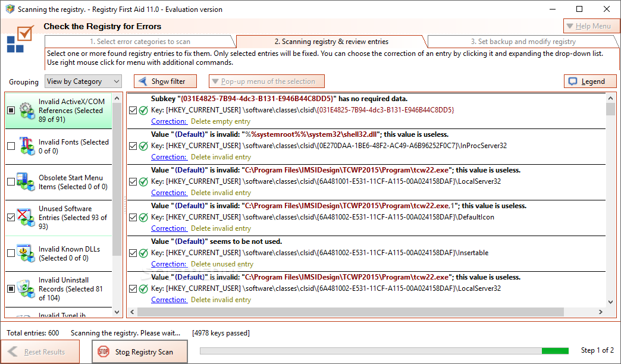Click green status icon of 6A481002 LocalServer32 entry

(x=143, y=288)
